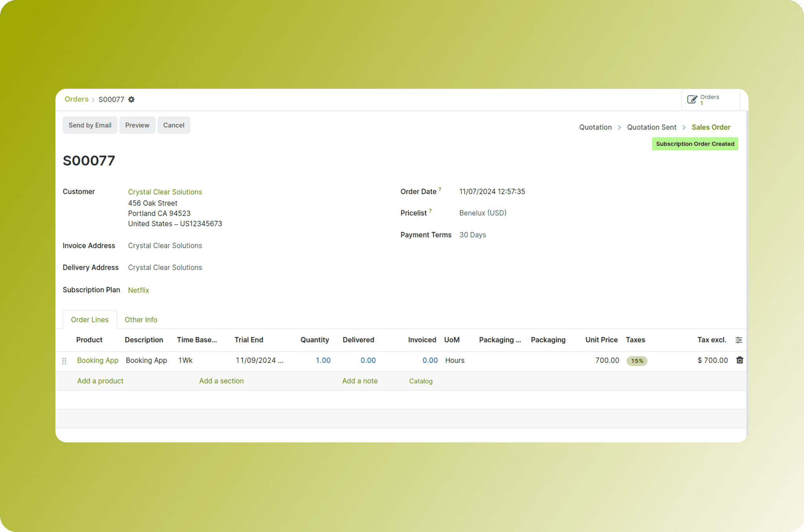Select the Quotation status stage

pos(596,127)
